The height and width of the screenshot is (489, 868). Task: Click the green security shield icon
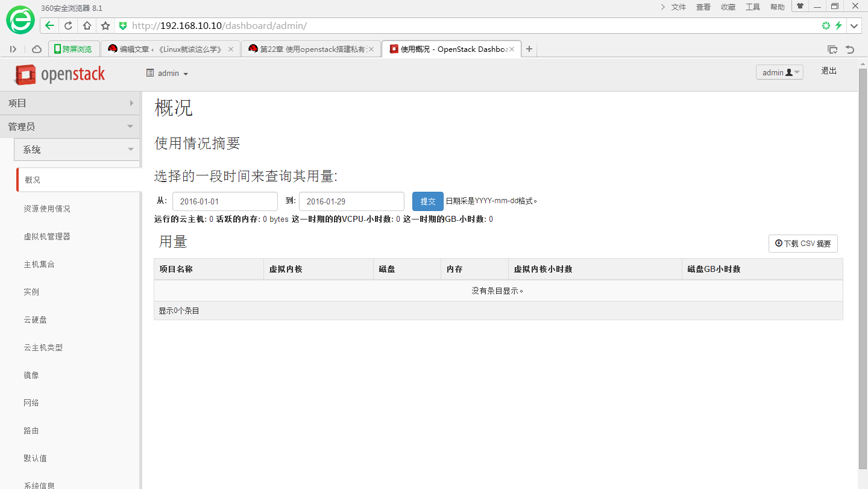click(x=123, y=26)
